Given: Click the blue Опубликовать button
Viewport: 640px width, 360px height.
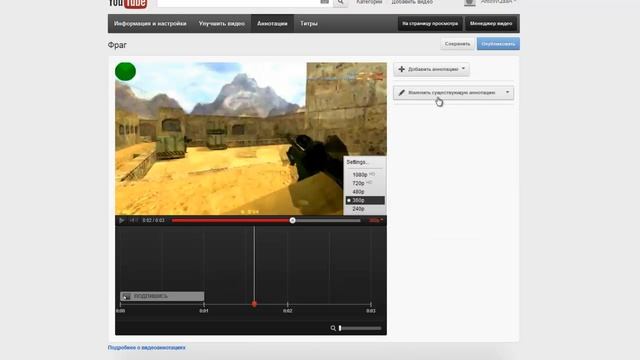Looking at the screenshot, I should click(x=498, y=44).
